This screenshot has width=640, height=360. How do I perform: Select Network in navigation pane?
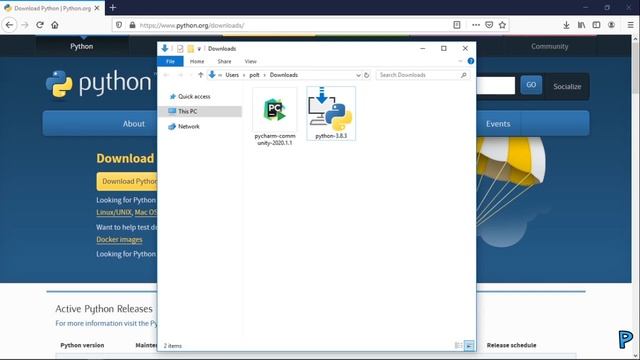click(x=189, y=127)
